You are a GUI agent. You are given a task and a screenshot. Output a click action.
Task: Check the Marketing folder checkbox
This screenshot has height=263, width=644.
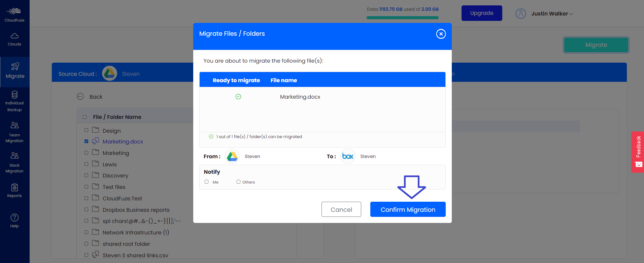coord(87,153)
